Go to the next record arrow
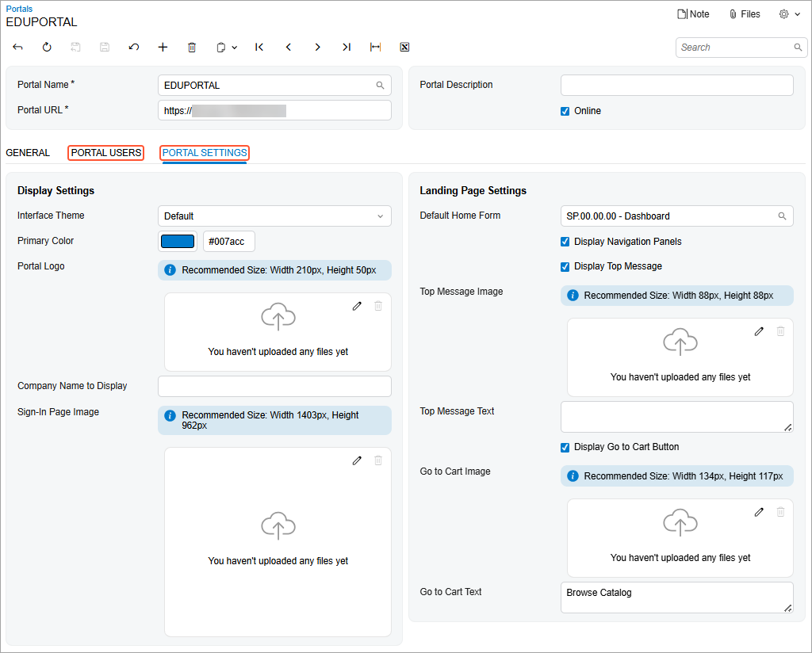The width and height of the screenshot is (812, 653). [x=317, y=48]
